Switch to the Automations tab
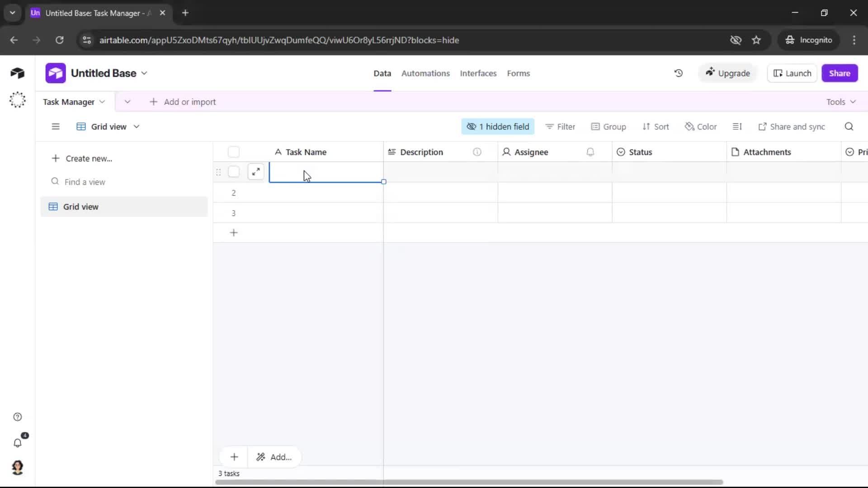Screen dimensions: 868x488 pos(425,73)
